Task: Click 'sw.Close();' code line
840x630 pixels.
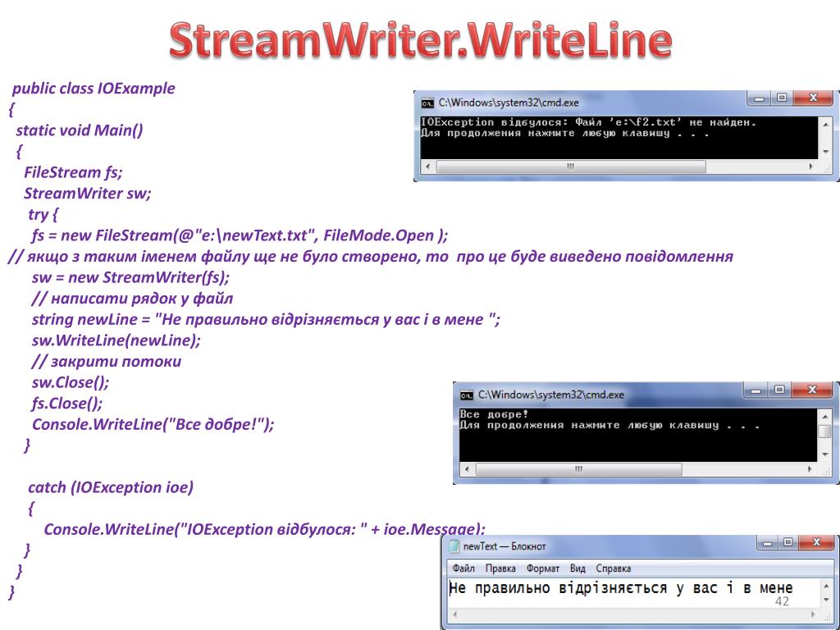Action: click(71, 382)
